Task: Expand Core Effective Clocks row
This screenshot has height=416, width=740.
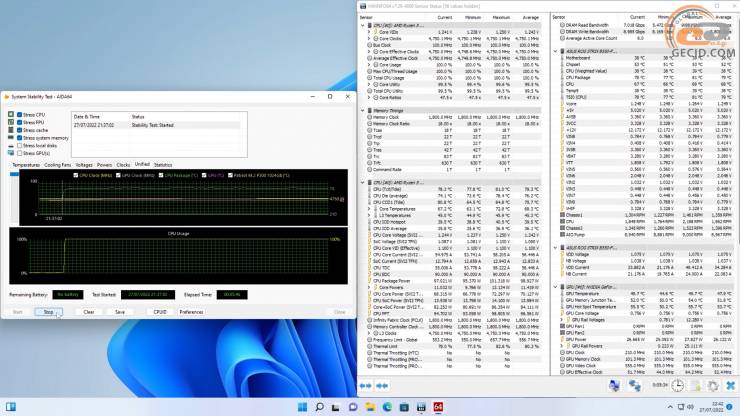Action: pyautogui.click(x=369, y=51)
